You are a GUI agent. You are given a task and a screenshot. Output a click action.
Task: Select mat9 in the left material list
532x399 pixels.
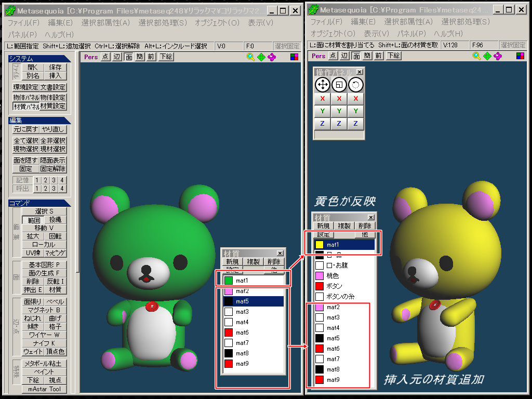pyautogui.click(x=254, y=364)
